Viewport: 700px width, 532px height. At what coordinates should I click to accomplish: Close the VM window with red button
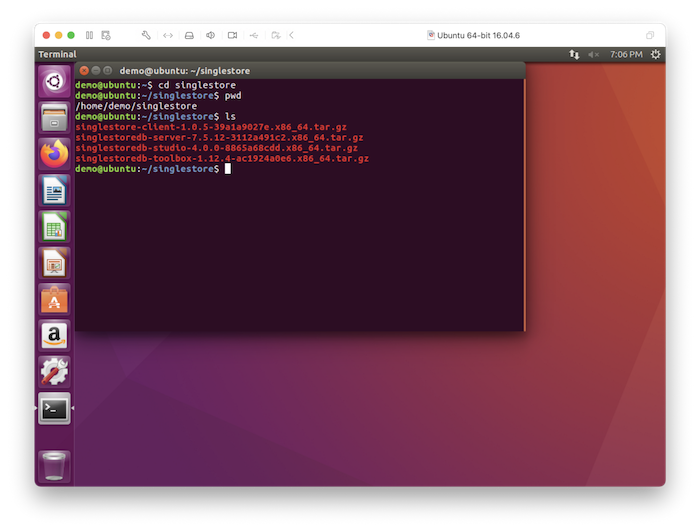pos(46,35)
